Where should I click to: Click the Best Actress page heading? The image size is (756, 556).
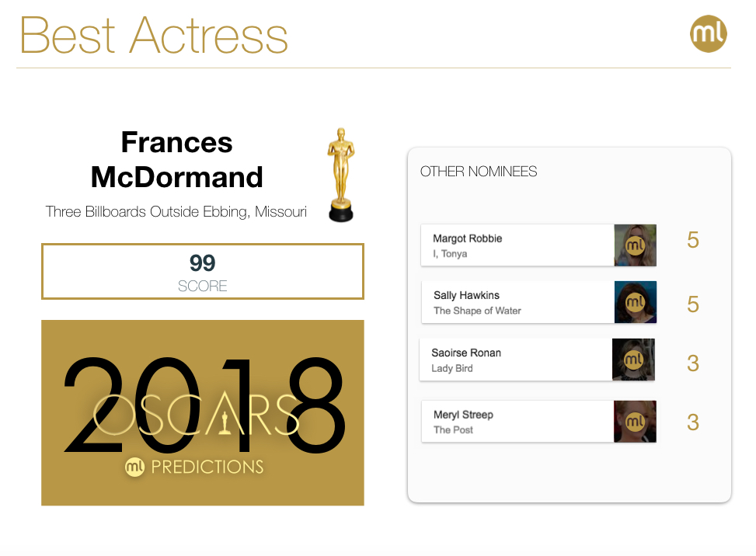tap(154, 35)
